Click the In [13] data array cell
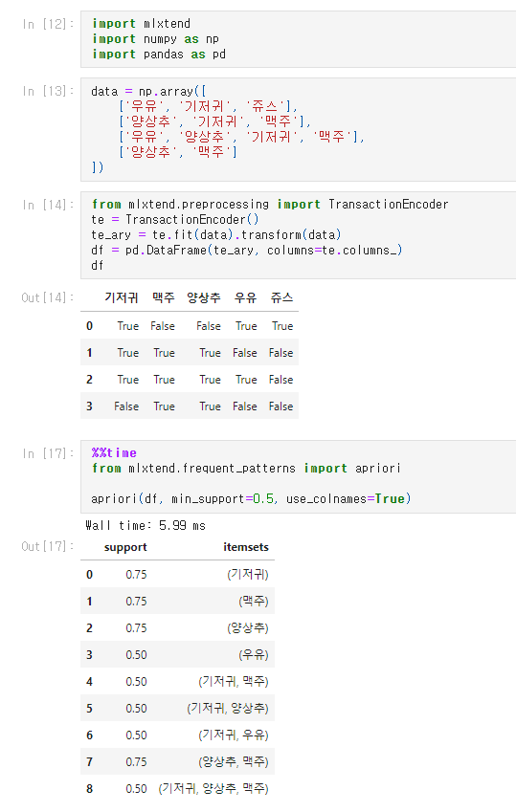The width and height of the screenshot is (516, 812). coord(298,129)
